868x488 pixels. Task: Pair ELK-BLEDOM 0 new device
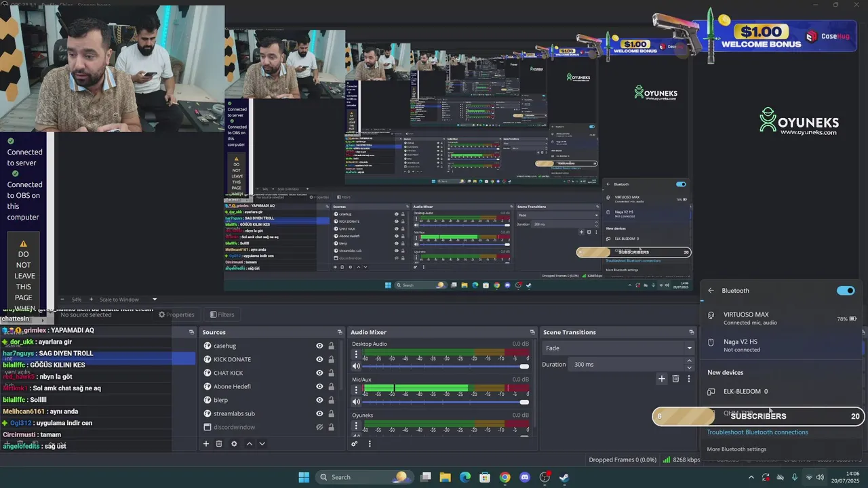tap(781, 391)
